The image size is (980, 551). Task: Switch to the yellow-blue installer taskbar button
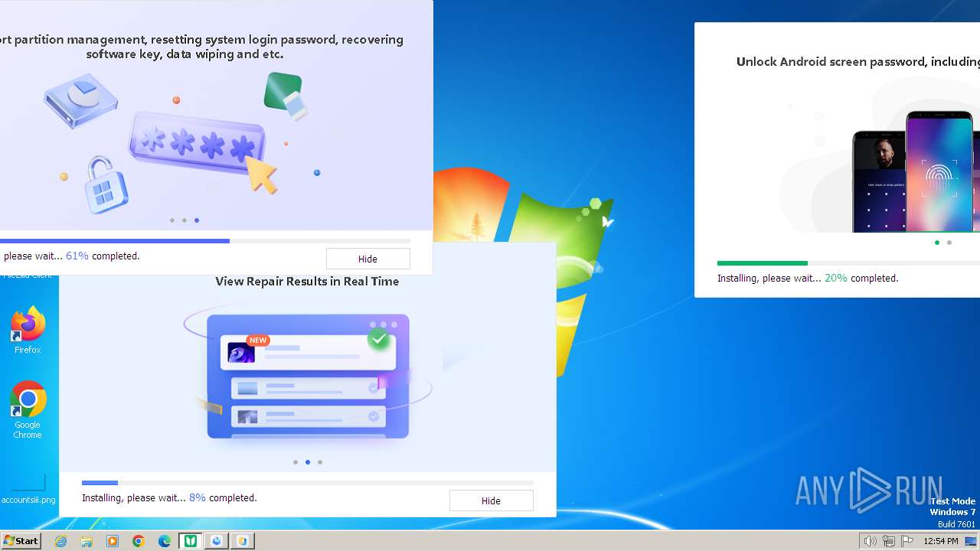(243, 541)
